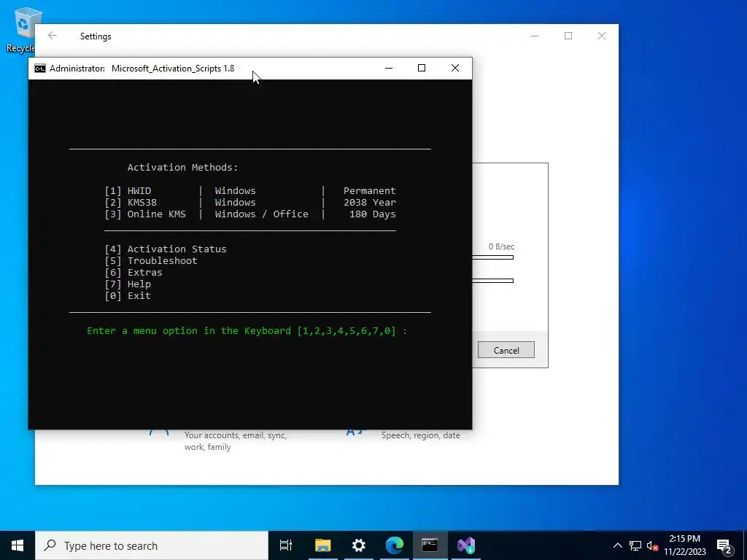
Task: Click the [2] KMS38 menu line
Action: coord(250,203)
